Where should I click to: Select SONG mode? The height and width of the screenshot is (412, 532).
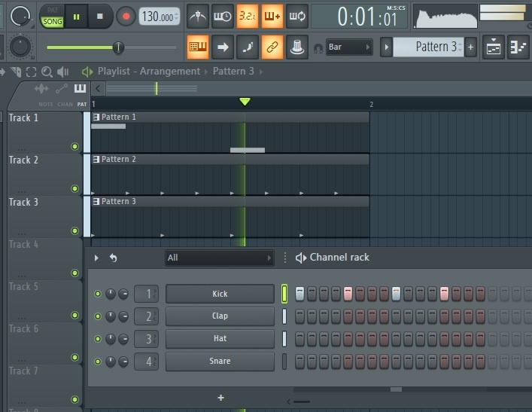coord(53,22)
